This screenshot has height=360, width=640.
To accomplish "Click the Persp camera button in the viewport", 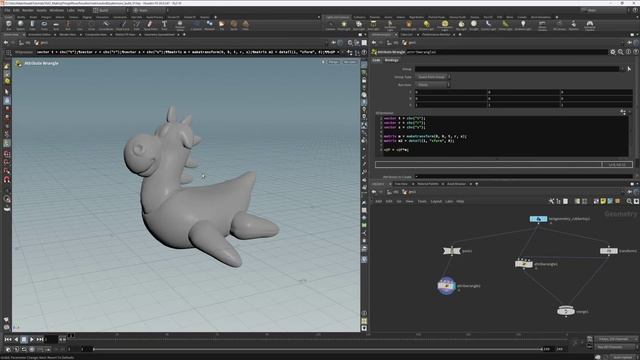I will coord(333,62).
